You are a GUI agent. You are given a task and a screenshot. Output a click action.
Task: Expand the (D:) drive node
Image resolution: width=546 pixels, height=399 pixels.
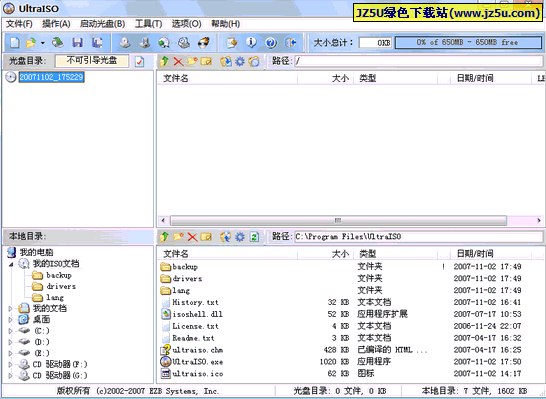tap(10, 342)
